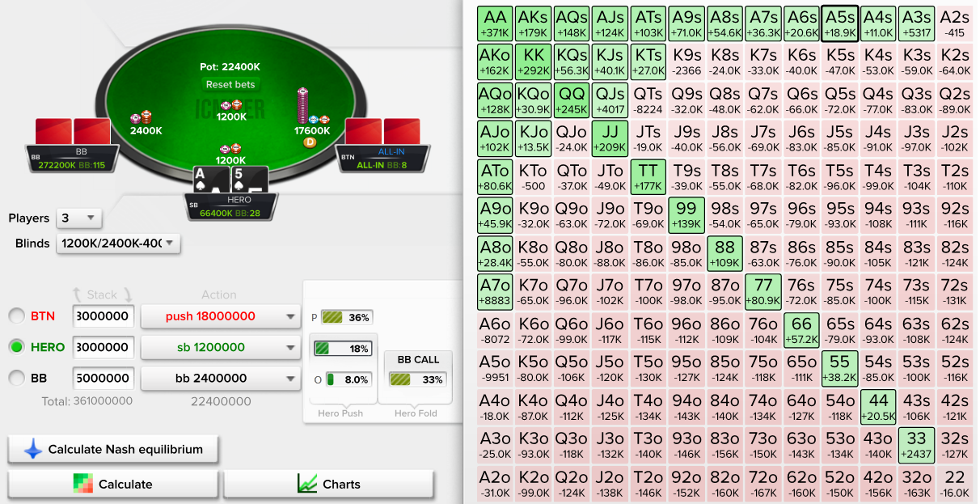
Task: Click the BTN all-in chip stack
Action: click(x=303, y=105)
